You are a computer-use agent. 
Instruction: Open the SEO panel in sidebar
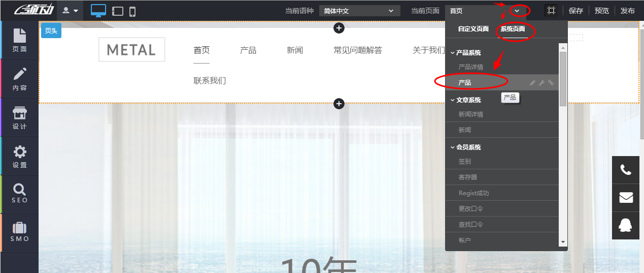click(19, 194)
